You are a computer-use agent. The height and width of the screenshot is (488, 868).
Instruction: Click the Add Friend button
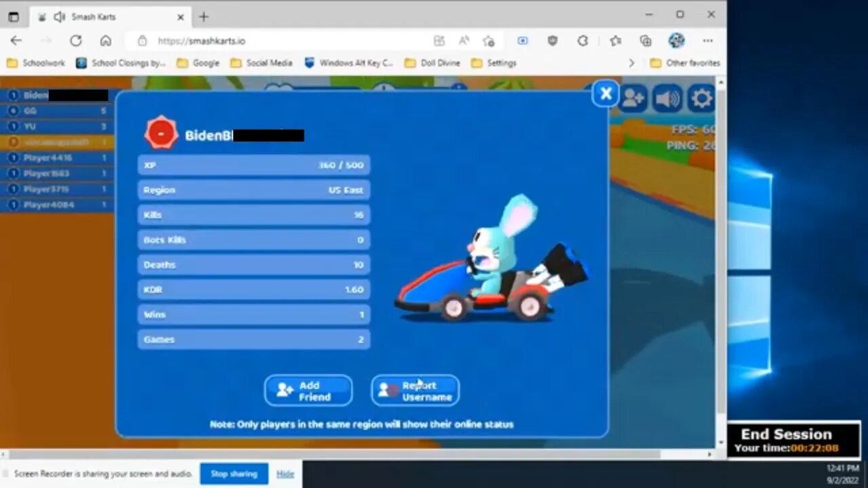click(309, 390)
